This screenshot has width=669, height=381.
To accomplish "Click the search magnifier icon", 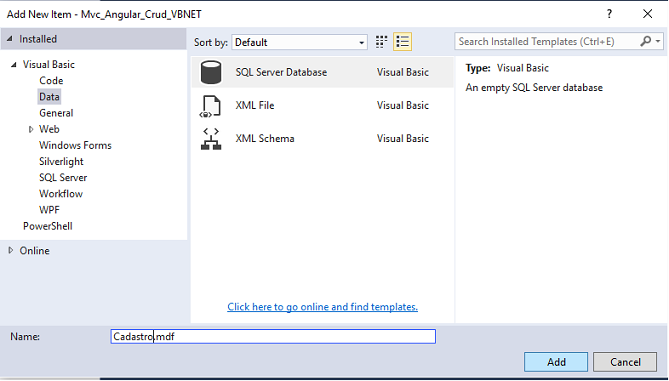I will [x=646, y=41].
